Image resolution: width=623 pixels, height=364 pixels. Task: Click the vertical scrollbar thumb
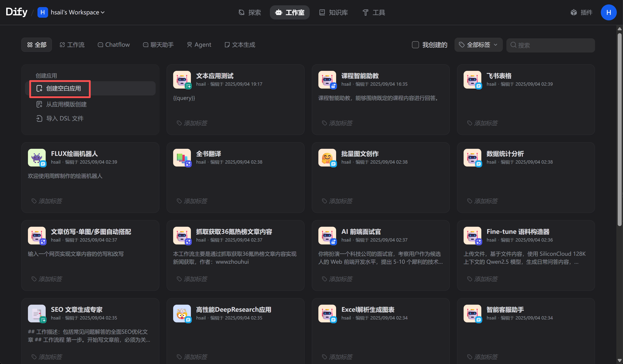tap(619, 130)
